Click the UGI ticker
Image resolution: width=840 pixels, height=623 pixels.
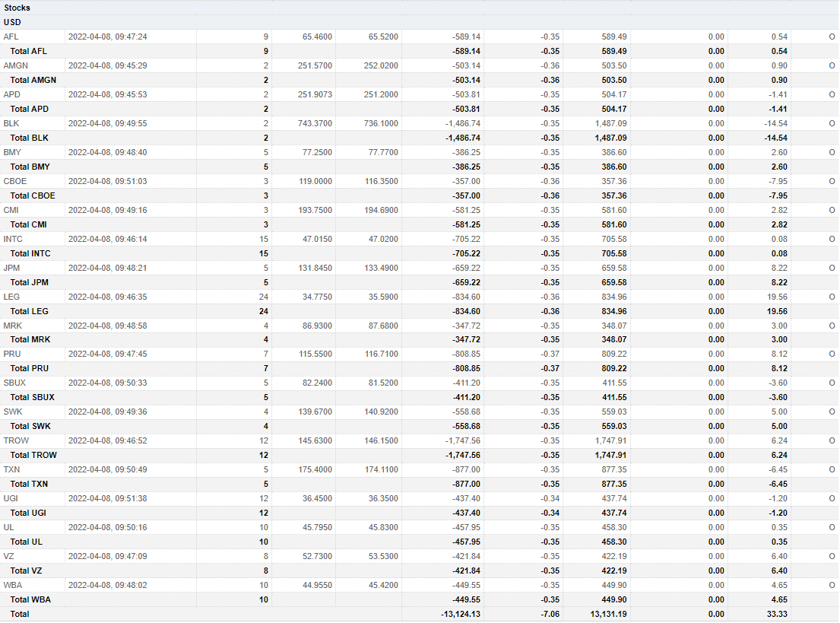coord(11,499)
